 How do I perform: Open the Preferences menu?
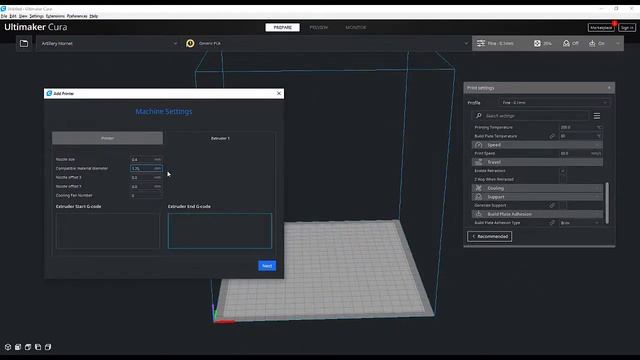(x=77, y=16)
